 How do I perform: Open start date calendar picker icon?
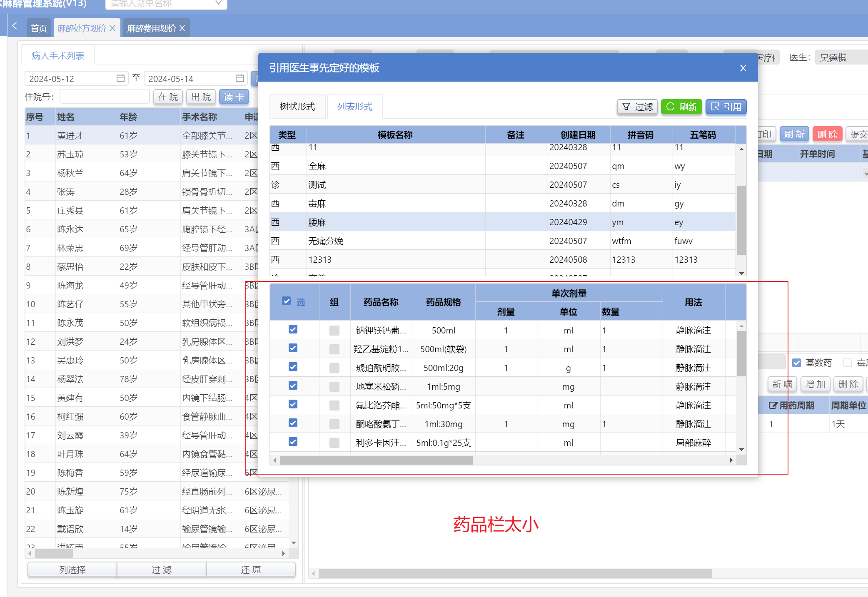[x=120, y=78]
